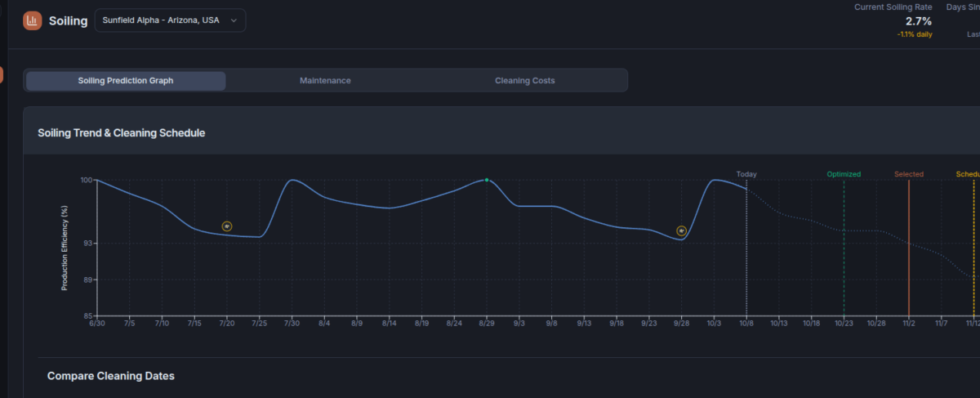The image size is (980, 398).
Task: Click the yellow Scheduled date line
Action: tap(973, 245)
